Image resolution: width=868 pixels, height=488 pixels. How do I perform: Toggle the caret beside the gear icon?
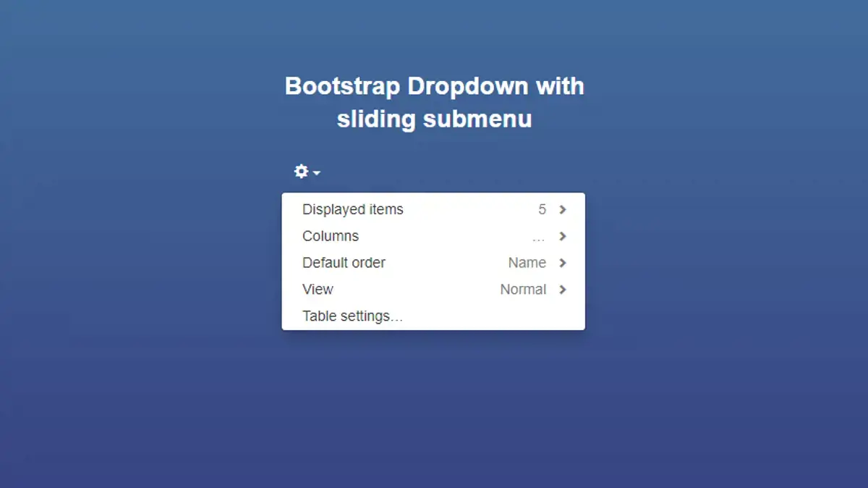tap(317, 173)
